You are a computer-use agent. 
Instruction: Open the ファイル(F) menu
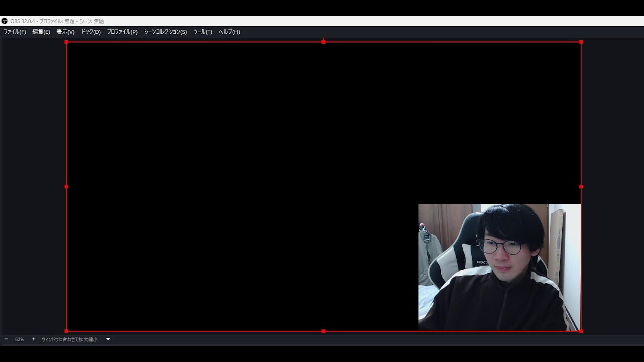pyautogui.click(x=15, y=32)
